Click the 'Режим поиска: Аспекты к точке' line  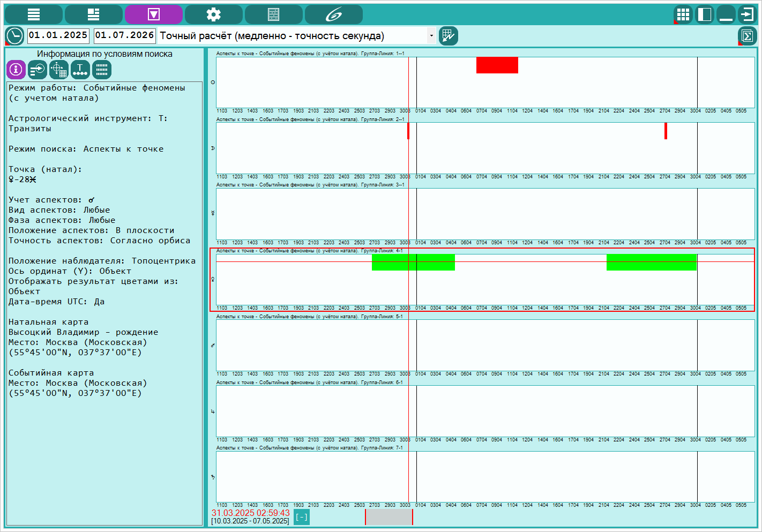(86, 149)
